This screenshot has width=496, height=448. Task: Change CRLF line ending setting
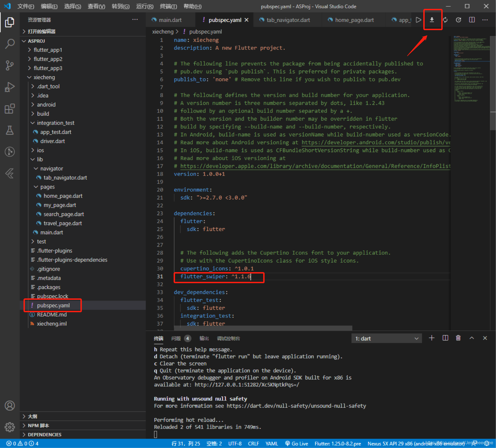(254, 444)
